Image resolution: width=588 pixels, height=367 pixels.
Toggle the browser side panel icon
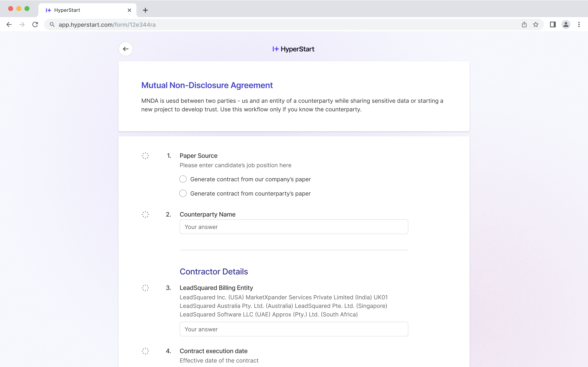coord(553,24)
